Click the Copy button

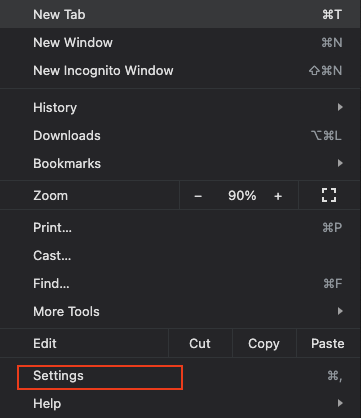tap(264, 343)
